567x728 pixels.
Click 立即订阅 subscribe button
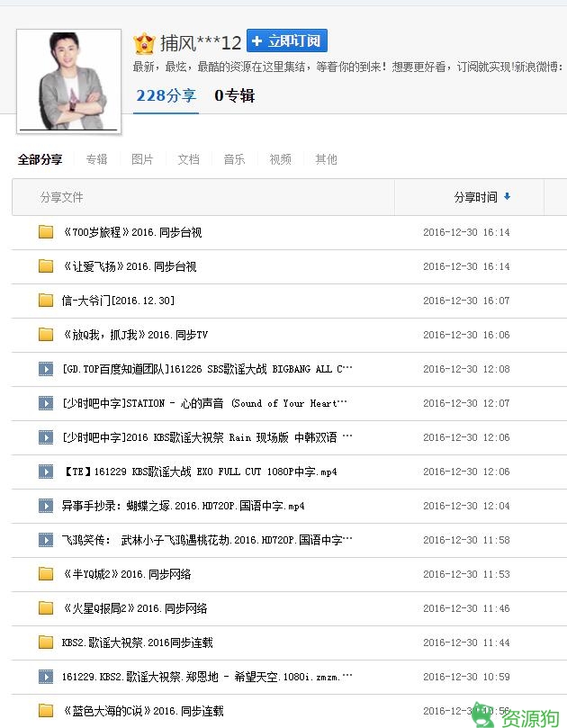287,40
